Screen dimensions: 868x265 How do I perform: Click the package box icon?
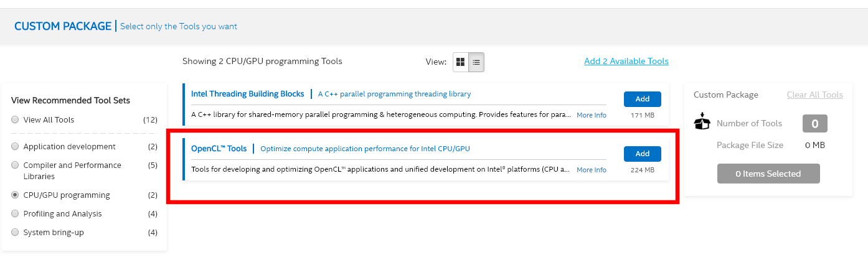702,122
